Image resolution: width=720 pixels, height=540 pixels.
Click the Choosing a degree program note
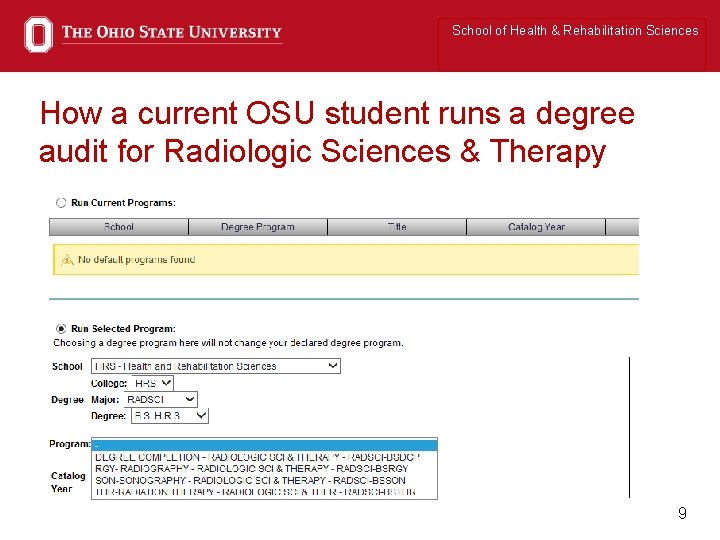tap(228, 343)
